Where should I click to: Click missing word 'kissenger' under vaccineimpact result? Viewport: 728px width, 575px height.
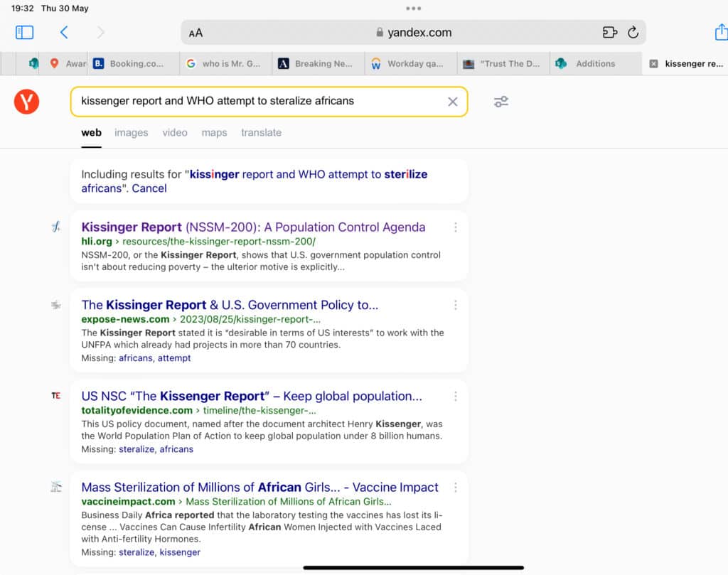(180, 552)
